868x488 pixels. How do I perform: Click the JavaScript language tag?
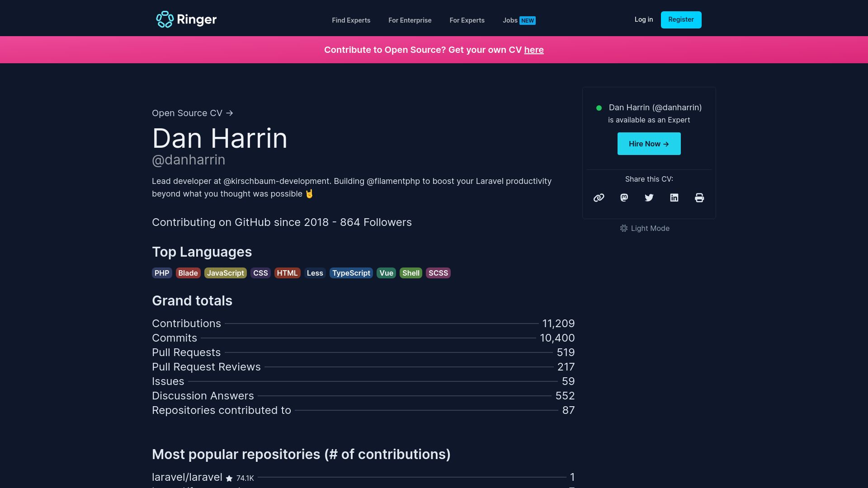(226, 273)
